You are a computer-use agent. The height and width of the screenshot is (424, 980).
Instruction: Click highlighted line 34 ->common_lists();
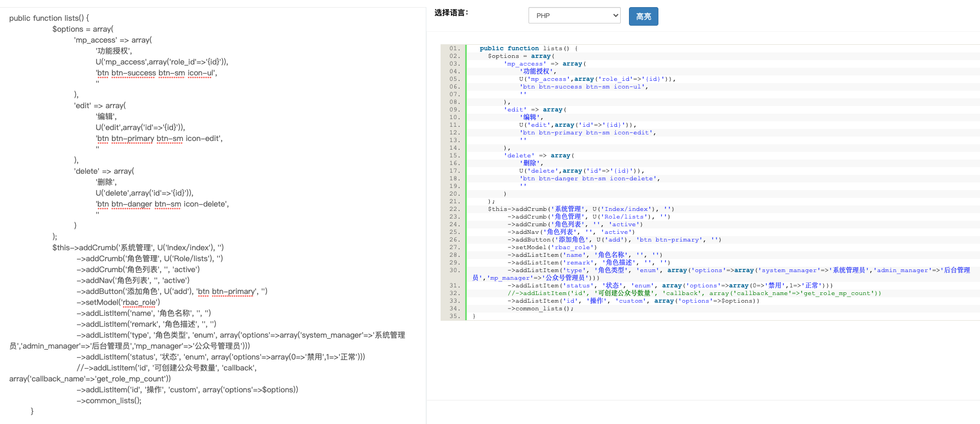pyautogui.click(x=541, y=308)
